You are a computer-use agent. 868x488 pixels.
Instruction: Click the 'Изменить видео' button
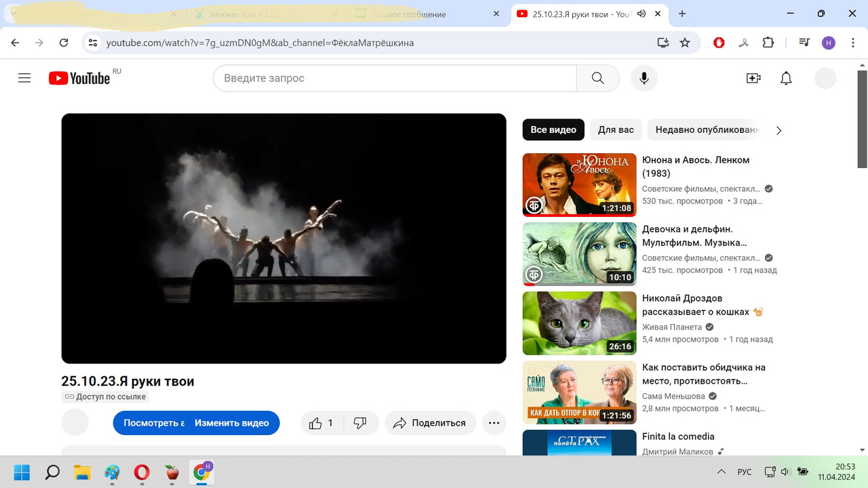(x=232, y=423)
